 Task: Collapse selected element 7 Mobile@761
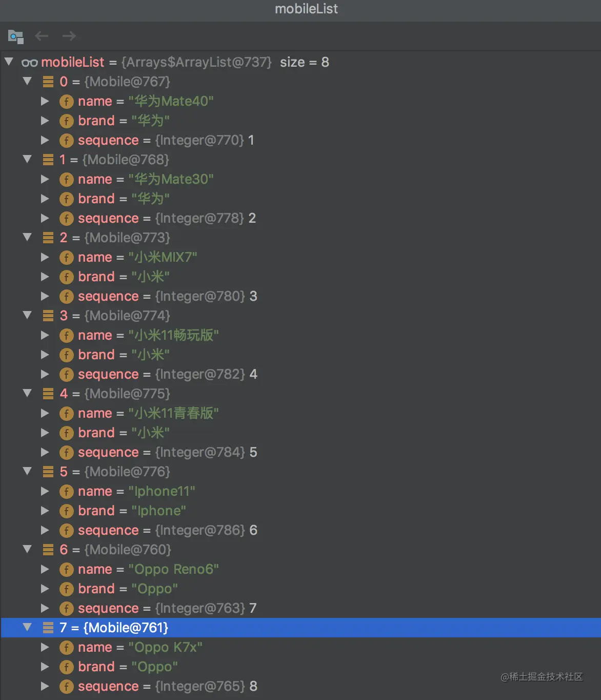pyautogui.click(x=27, y=627)
